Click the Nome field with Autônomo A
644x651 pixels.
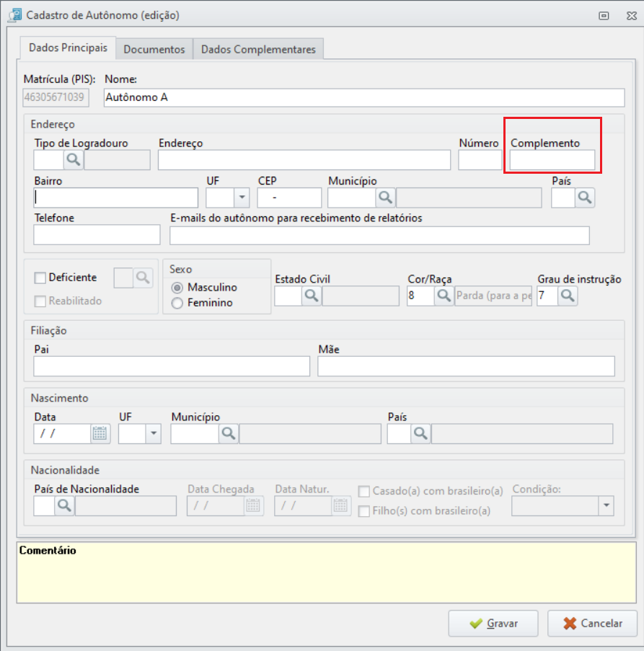point(364,97)
